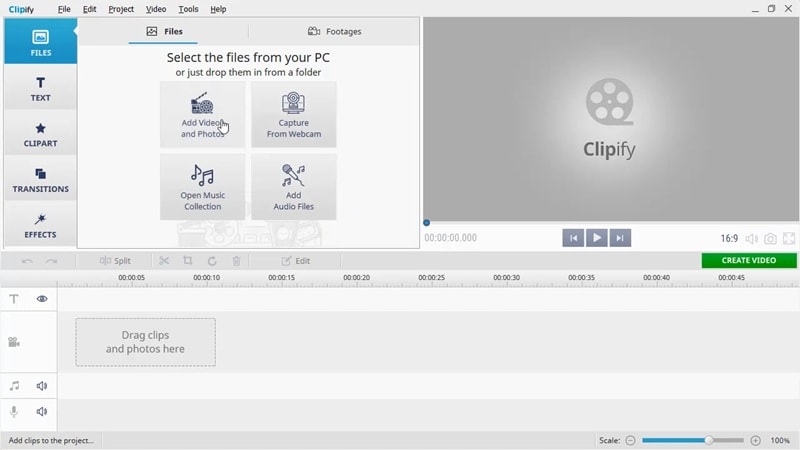
Task: Play the preview video
Action: 596,238
